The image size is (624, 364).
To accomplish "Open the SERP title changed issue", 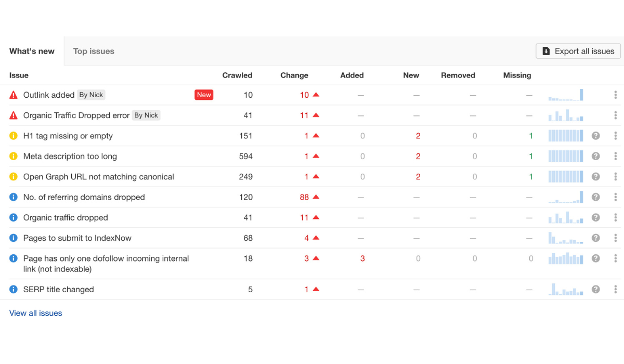I will pyautogui.click(x=59, y=289).
